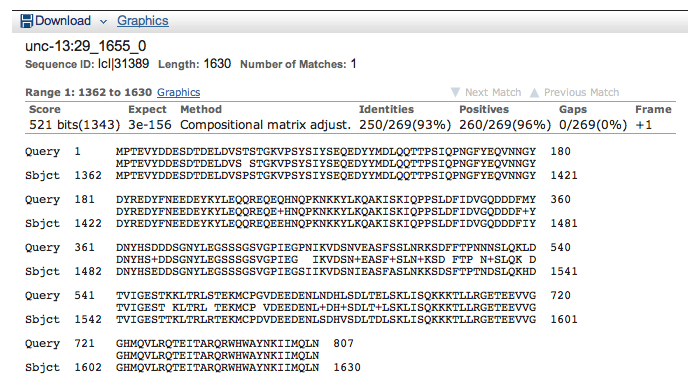
Task: Click the Download label in toolbar
Action: (x=63, y=21)
